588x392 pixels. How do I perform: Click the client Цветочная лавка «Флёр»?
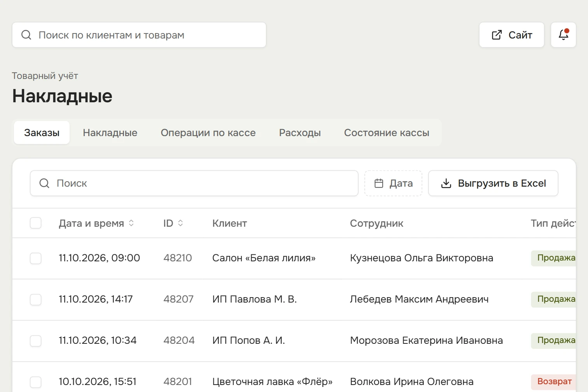(272, 382)
